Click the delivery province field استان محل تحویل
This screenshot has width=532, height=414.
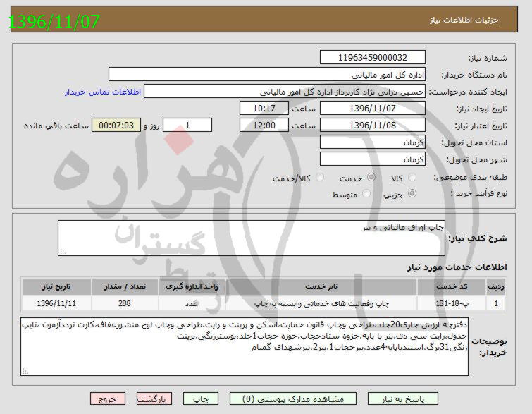click(373, 142)
